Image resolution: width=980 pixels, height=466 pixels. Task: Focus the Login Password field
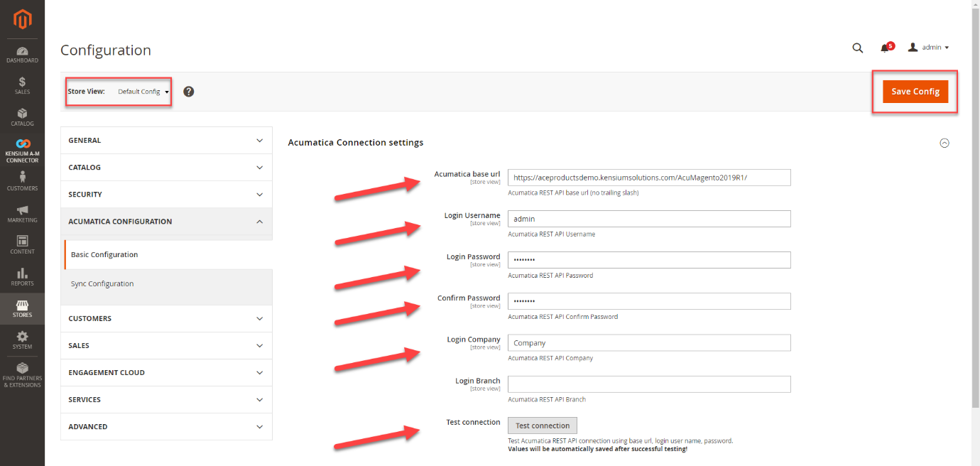tap(649, 260)
